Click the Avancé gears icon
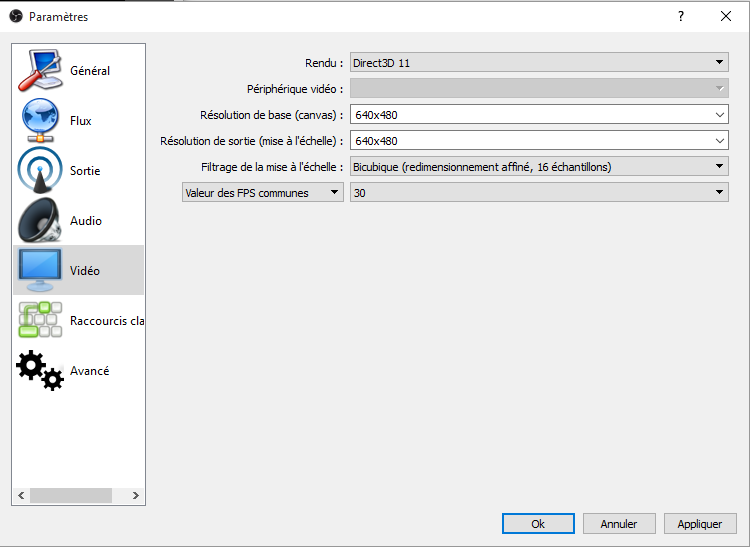The height and width of the screenshot is (547, 750). tap(40, 370)
